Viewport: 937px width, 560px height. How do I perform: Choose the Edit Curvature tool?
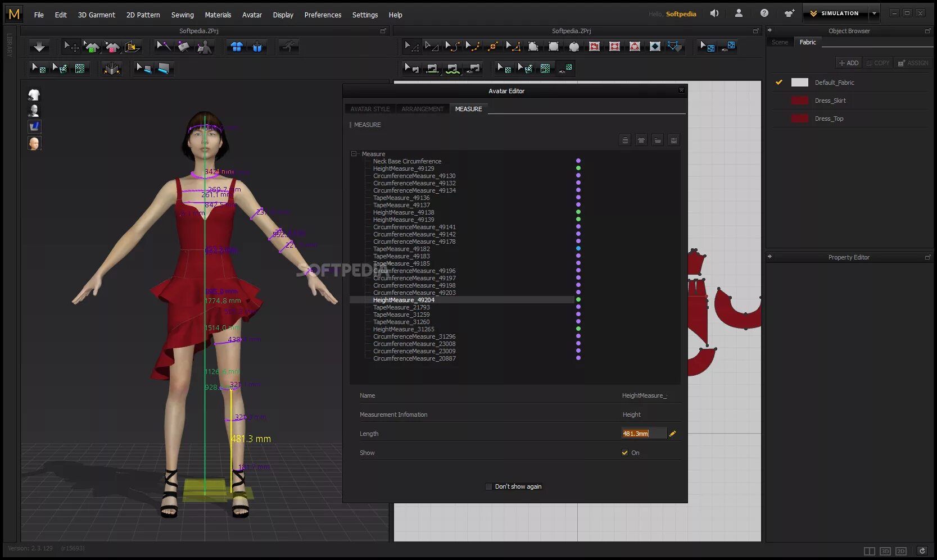click(x=452, y=47)
